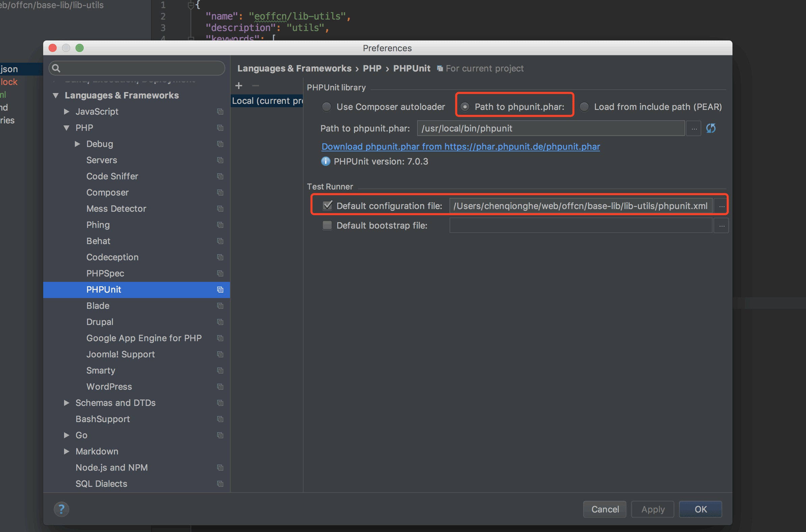Click browse button for default bootstrap file
Image resolution: width=806 pixels, height=532 pixels.
[x=721, y=226]
